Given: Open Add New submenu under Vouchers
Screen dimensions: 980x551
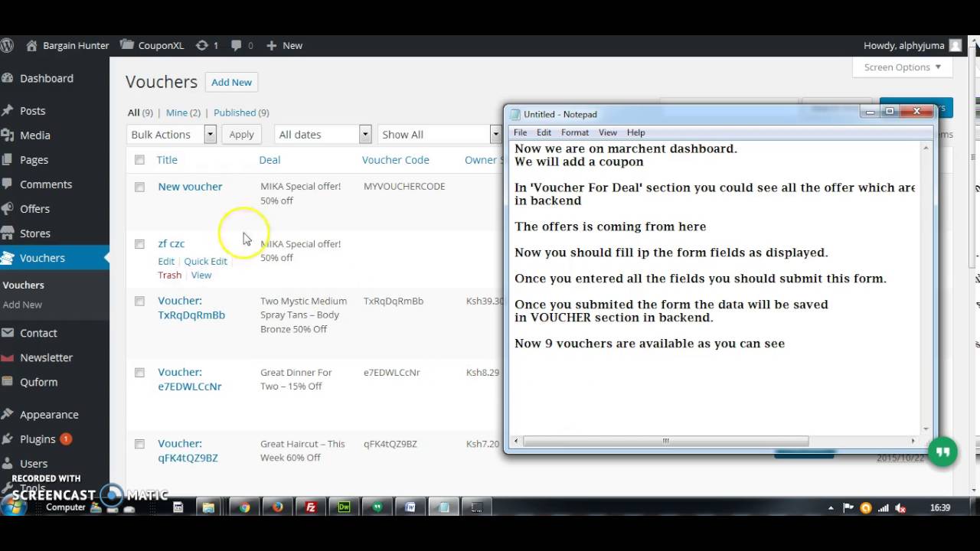Looking at the screenshot, I should pyautogui.click(x=22, y=305).
